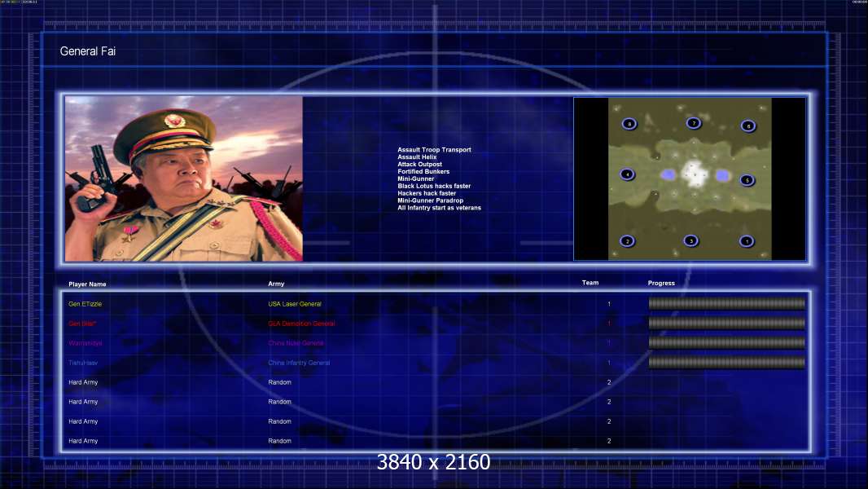
Task: Click the progress bar in the Gen ETizzle row
Action: coord(727,303)
